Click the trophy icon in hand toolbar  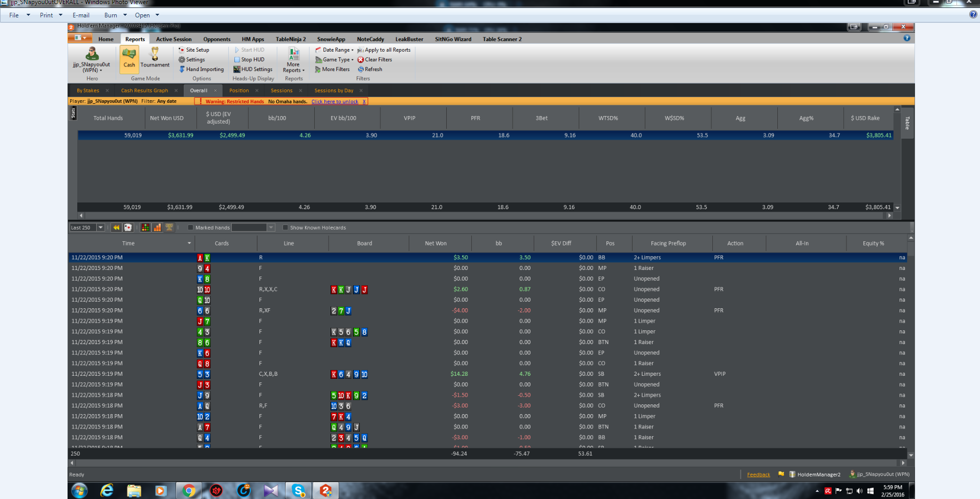(169, 228)
